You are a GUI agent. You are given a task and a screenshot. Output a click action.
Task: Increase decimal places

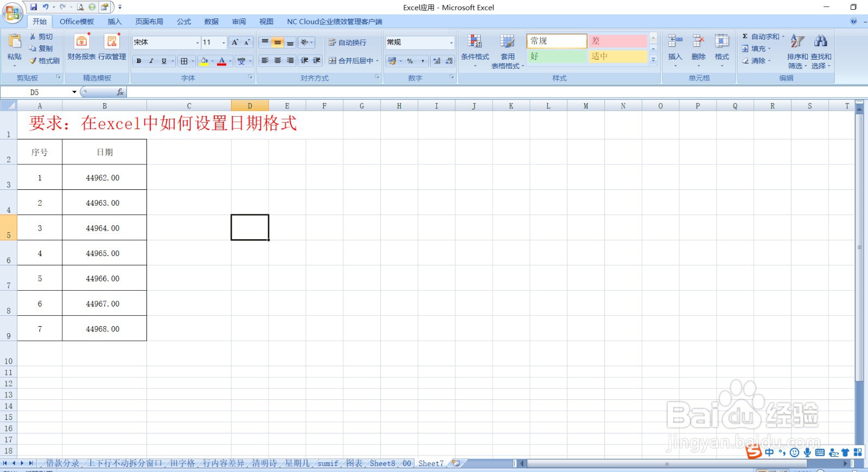[x=437, y=61]
